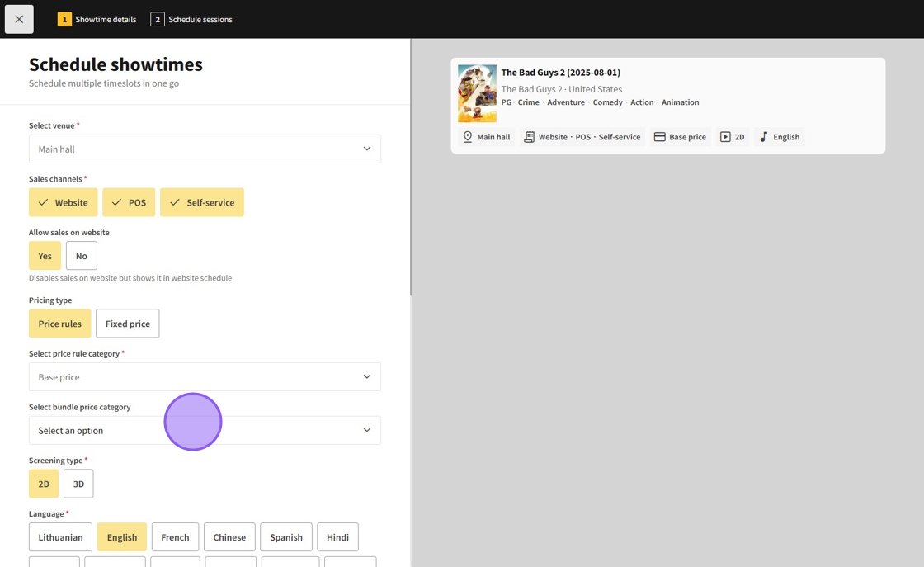Set Allow sales on website to No
This screenshot has width=924, height=567.
coord(81,256)
